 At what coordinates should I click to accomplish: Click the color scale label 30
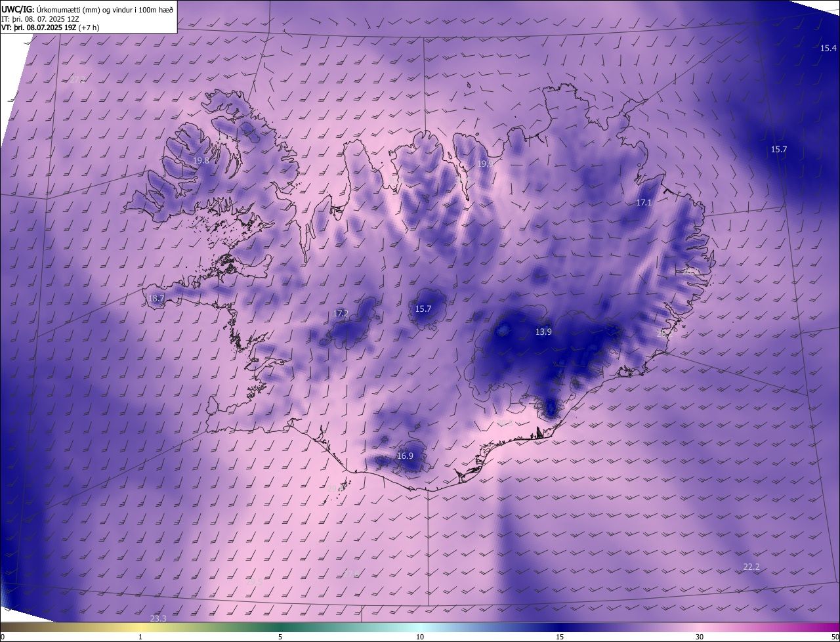(700, 637)
